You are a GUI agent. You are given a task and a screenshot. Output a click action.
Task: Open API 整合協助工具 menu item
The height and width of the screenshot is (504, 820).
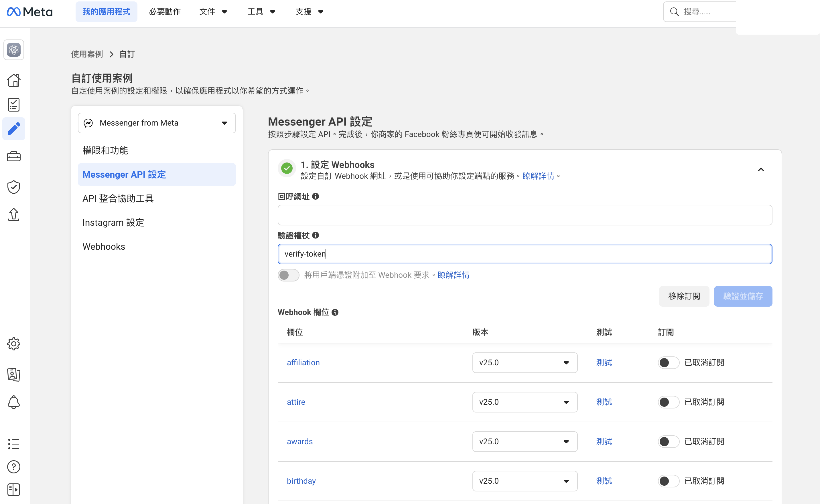tap(118, 199)
